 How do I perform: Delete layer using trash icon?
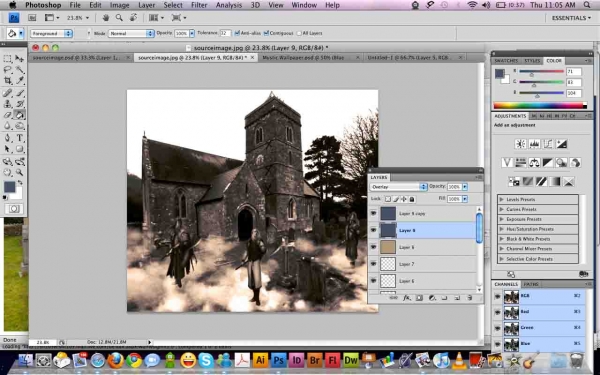pyautogui.click(x=470, y=298)
